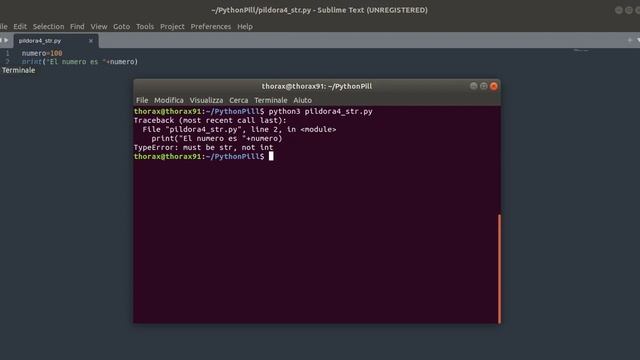Minimize the terminal window

[x=473, y=86]
